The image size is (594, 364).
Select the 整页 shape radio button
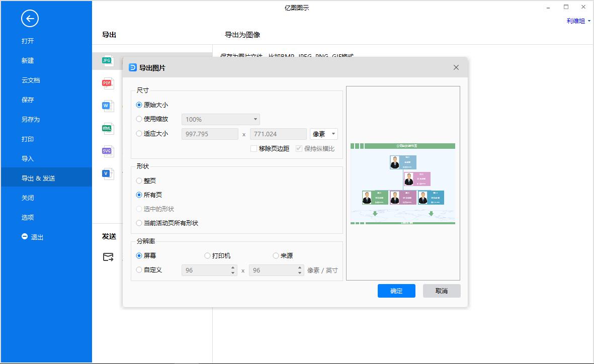click(x=139, y=180)
